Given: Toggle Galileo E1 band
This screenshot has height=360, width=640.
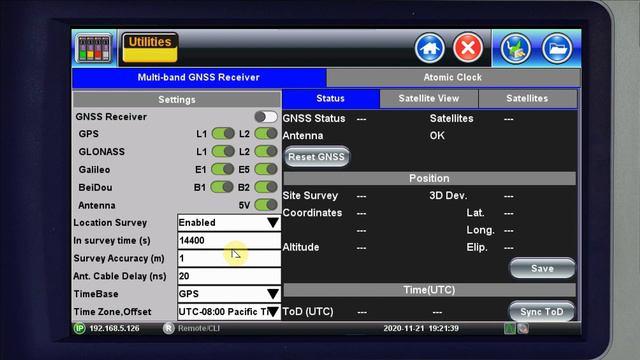Looking at the screenshot, I should (x=223, y=169).
